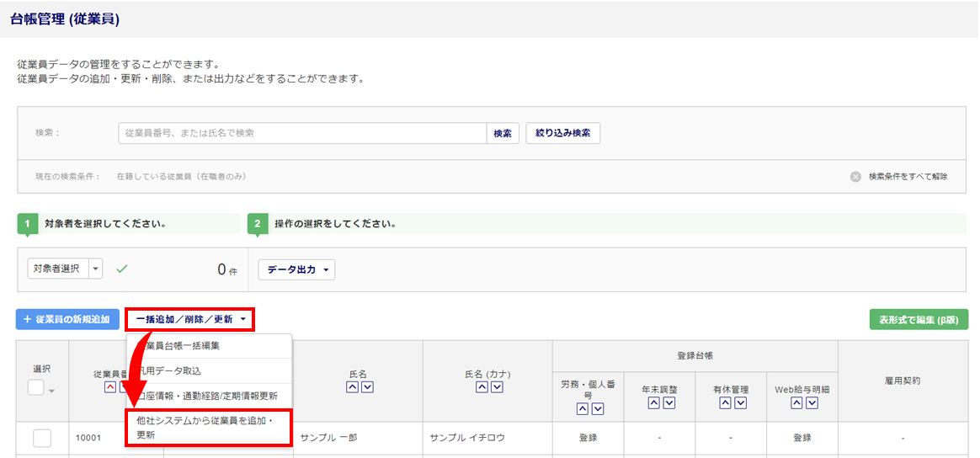Check the box for employee 10001
Viewport: 980px width, 458px height.
[x=42, y=438]
